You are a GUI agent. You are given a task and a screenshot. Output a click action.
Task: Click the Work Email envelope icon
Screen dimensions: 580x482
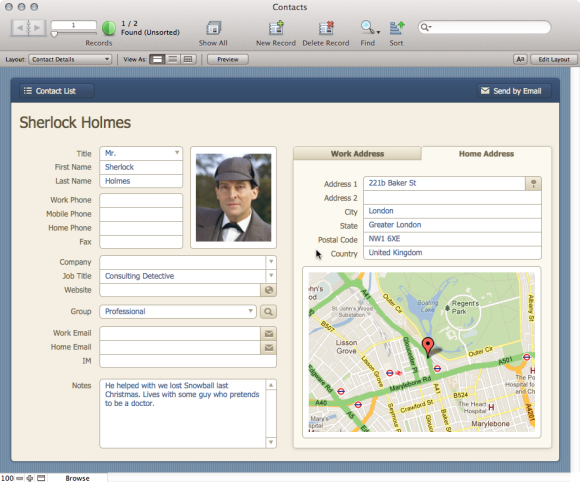[269, 334]
